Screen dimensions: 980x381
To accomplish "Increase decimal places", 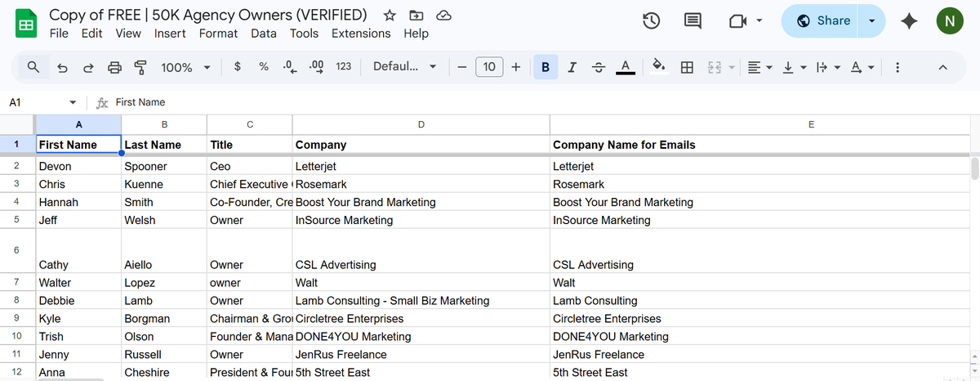I will click(317, 67).
